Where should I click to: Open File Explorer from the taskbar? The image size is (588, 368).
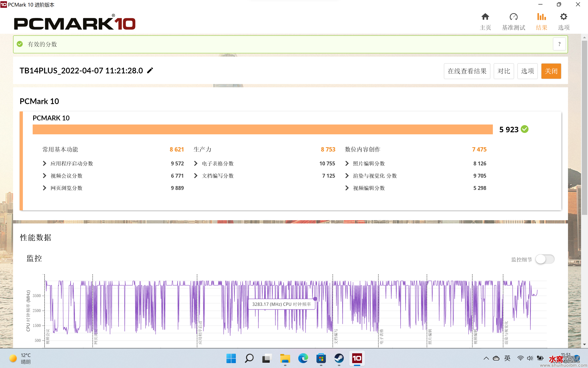click(285, 358)
